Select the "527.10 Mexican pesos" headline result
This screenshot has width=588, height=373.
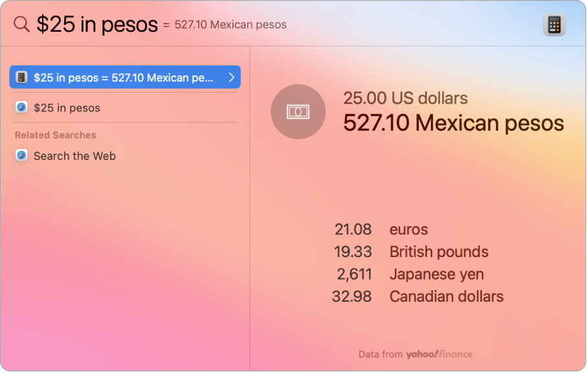(x=453, y=123)
